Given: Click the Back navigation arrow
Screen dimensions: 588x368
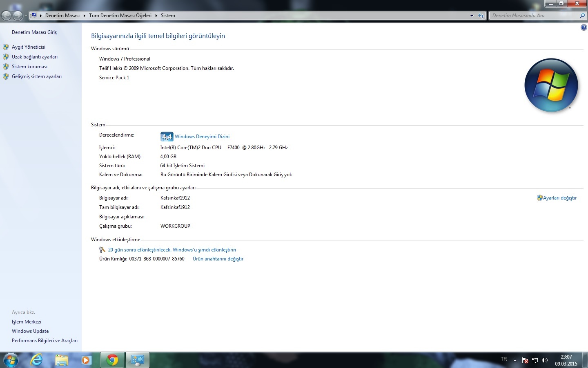Looking at the screenshot, I should tap(7, 16).
